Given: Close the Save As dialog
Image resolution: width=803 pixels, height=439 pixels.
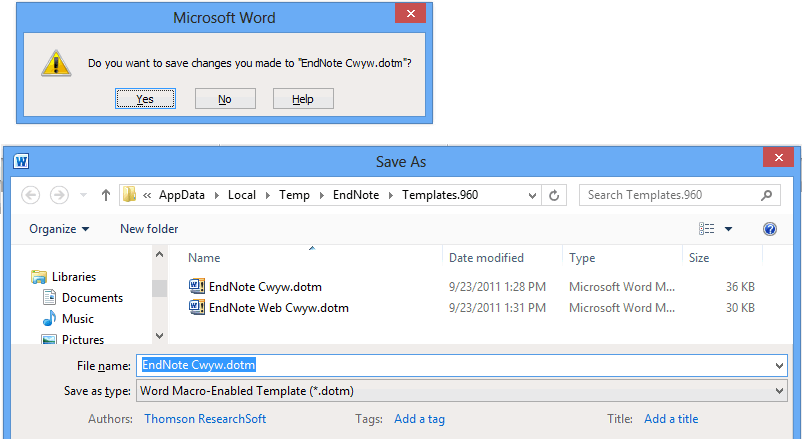Looking at the screenshot, I should coord(778,158).
